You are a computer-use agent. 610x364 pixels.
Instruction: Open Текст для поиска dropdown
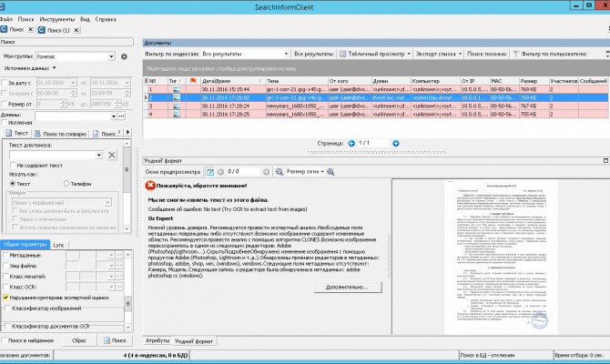[99, 156]
